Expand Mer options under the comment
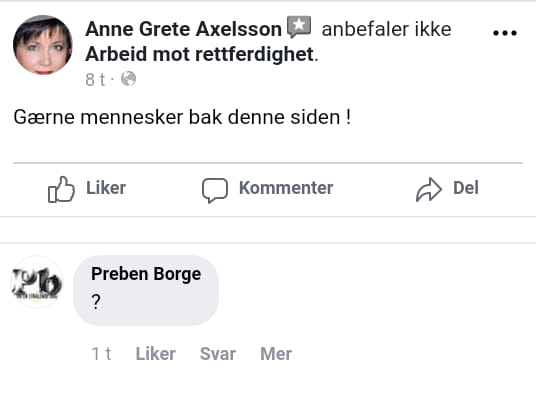536x394 pixels. [x=276, y=354]
